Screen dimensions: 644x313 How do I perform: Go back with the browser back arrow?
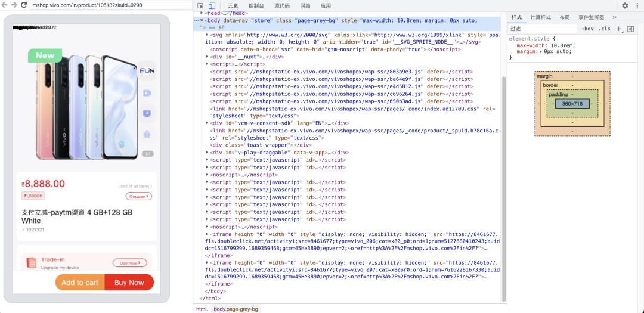(5, 5)
